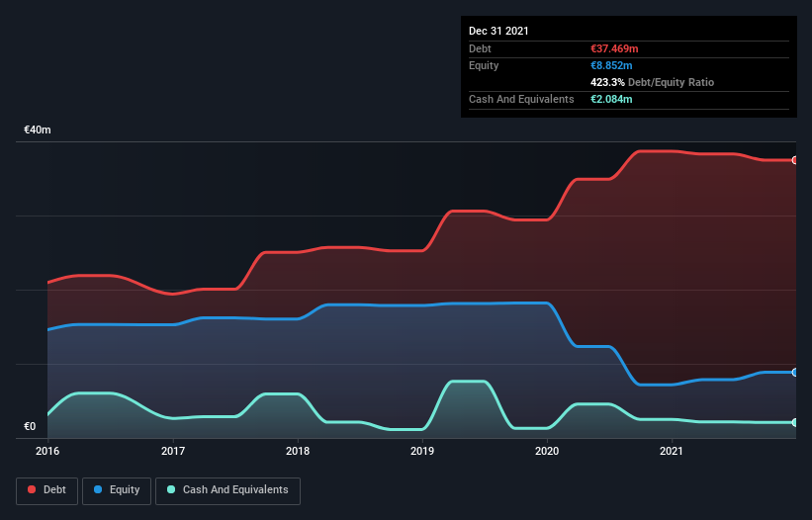Click the red Debt legend dot

point(32,489)
